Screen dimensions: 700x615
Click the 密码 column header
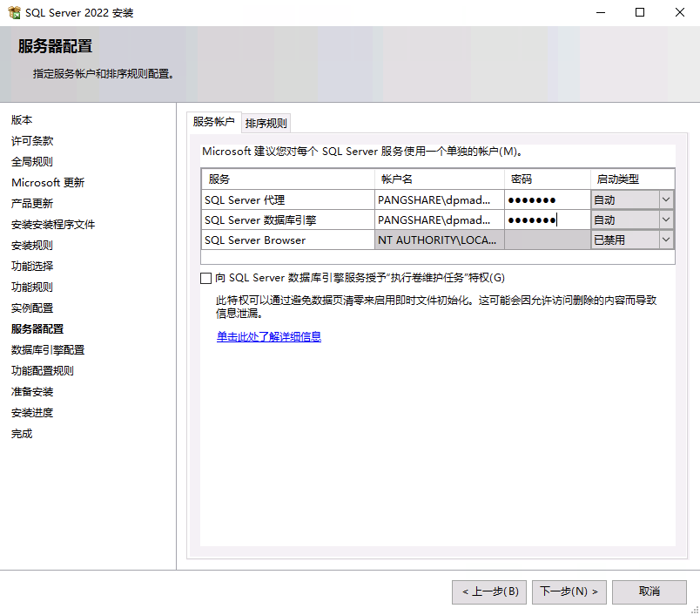tap(548, 179)
